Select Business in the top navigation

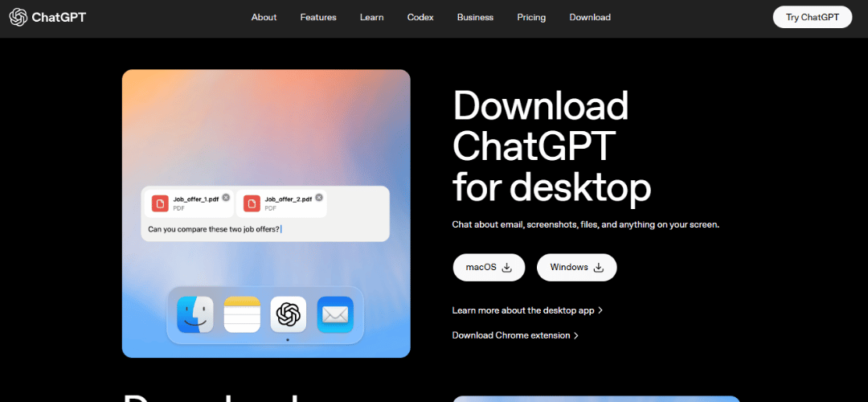(x=475, y=17)
